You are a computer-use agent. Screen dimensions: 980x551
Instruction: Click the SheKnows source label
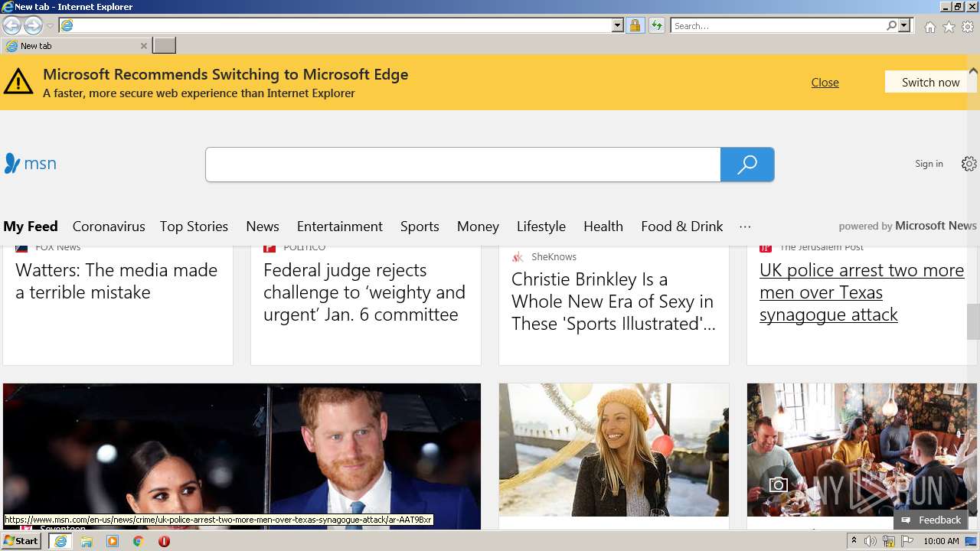pos(554,257)
